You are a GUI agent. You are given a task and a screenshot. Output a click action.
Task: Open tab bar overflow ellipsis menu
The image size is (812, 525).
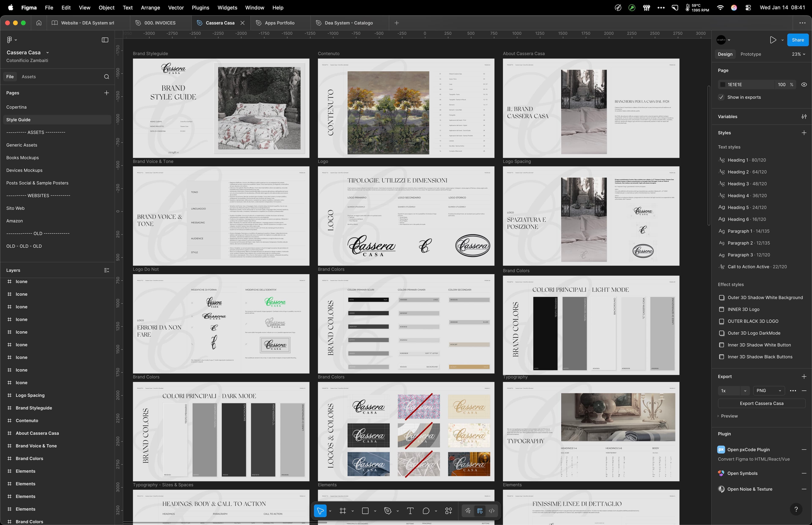(x=802, y=23)
